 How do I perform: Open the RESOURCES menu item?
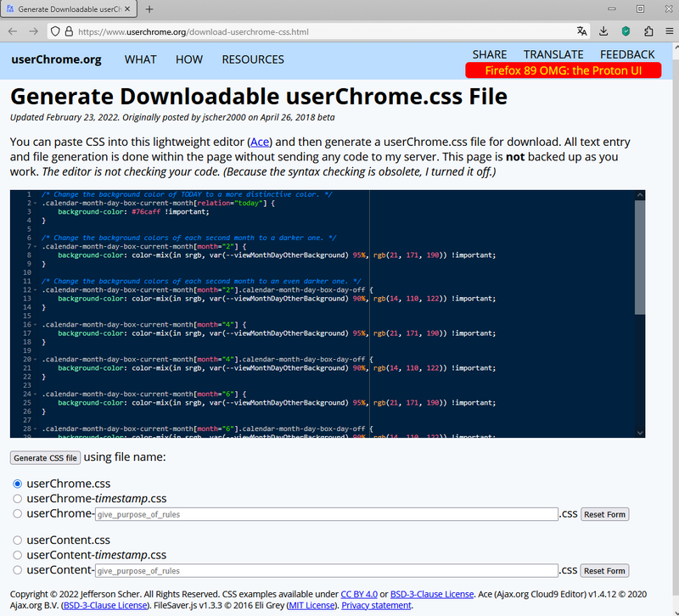coord(253,59)
